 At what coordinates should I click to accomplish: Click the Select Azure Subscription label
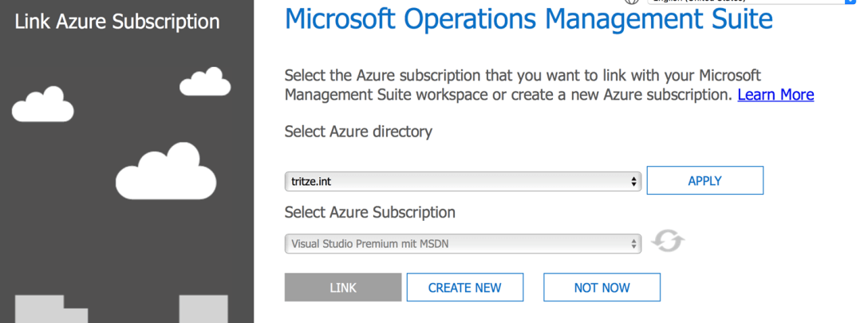tap(370, 212)
